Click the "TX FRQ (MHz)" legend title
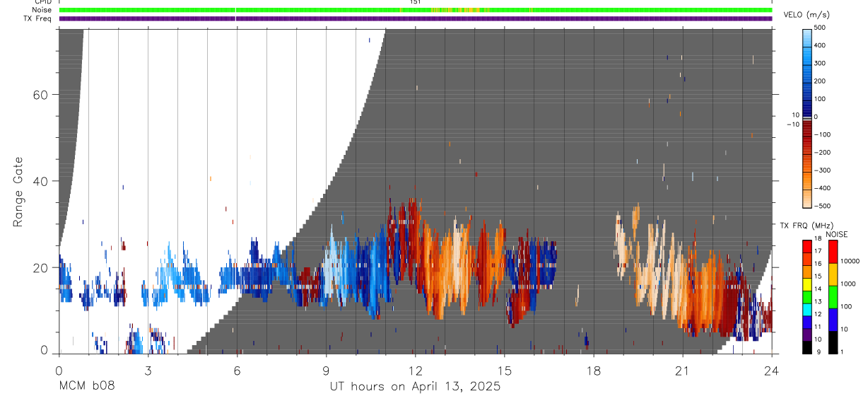The height and width of the screenshot is (401, 868). tap(807, 225)
